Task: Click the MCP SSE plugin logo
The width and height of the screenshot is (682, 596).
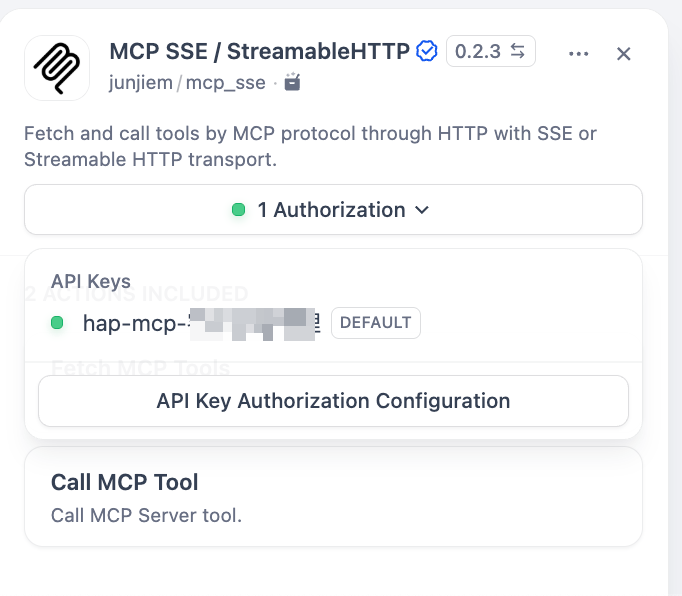Action: click(57, 68)
